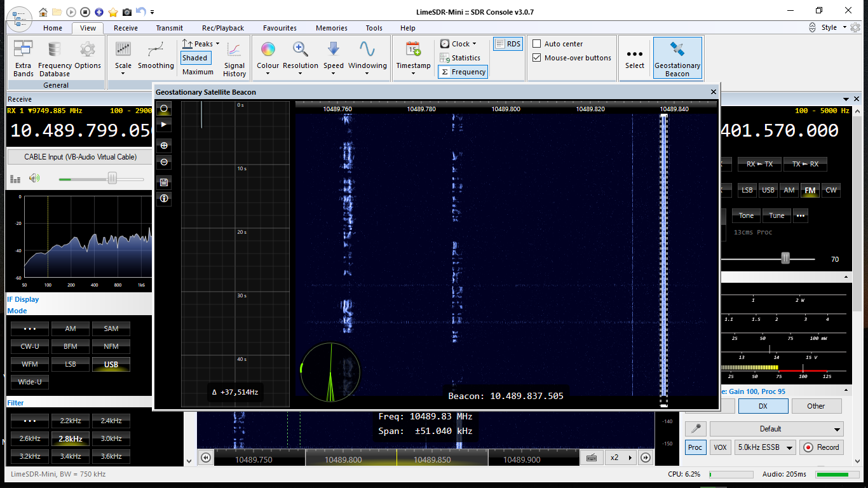Click the undo arrow icon in quick access toolbar

[x=140, y=11]
